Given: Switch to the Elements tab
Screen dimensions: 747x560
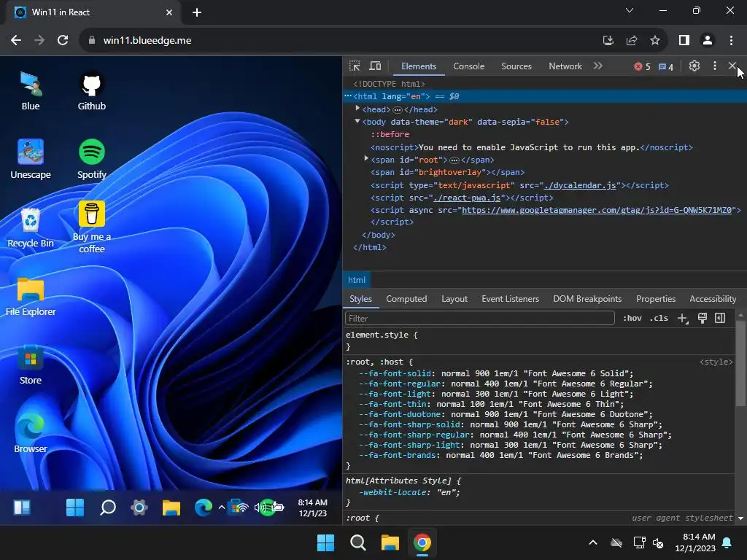Looking at the screenshot, I should point(419,66).
